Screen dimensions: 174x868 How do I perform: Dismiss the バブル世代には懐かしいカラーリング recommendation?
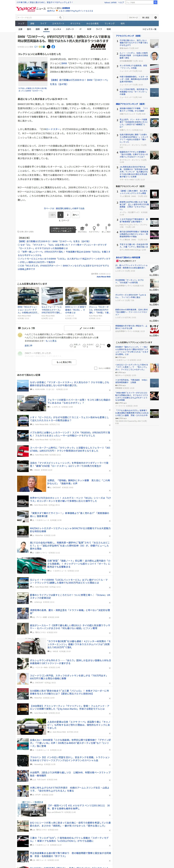click(109, 440)
